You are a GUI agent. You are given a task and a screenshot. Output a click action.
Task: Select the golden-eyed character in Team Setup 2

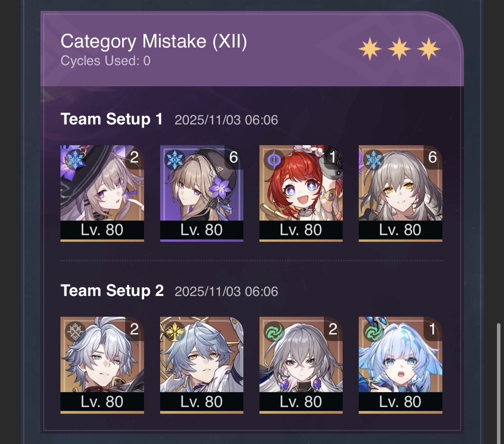[202, 365]
